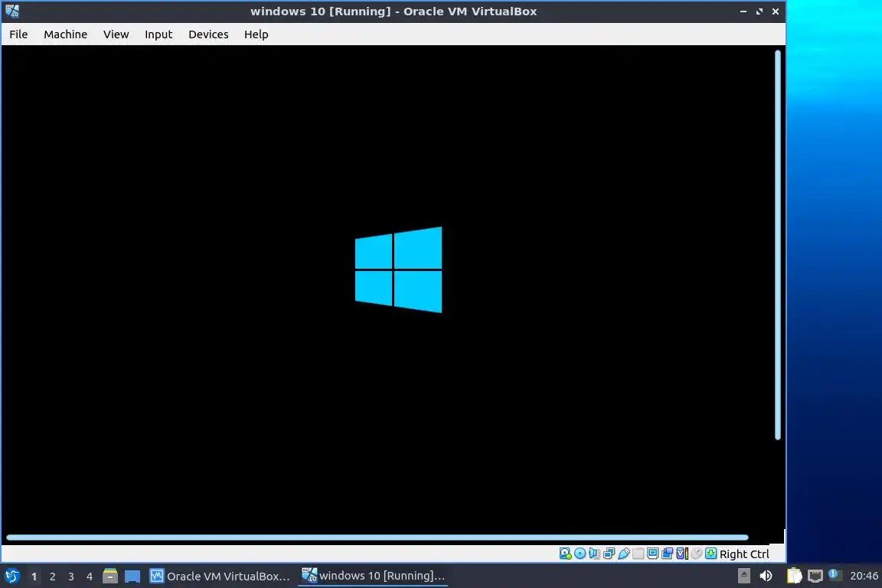This screenshot has height=588, width=882.
Task: Switch to virtual desktop 4
Action: (x=90, y=577)
